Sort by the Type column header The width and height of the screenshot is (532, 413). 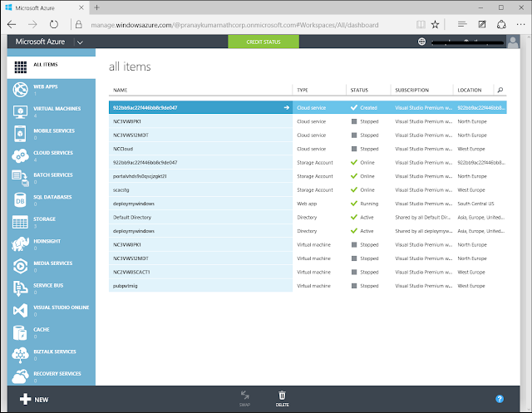[303, 90]
